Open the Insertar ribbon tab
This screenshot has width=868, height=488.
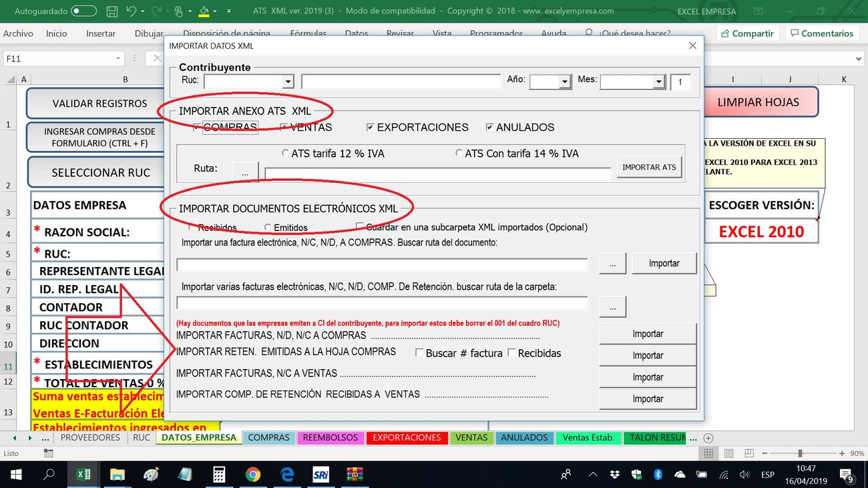pos(101,33)
